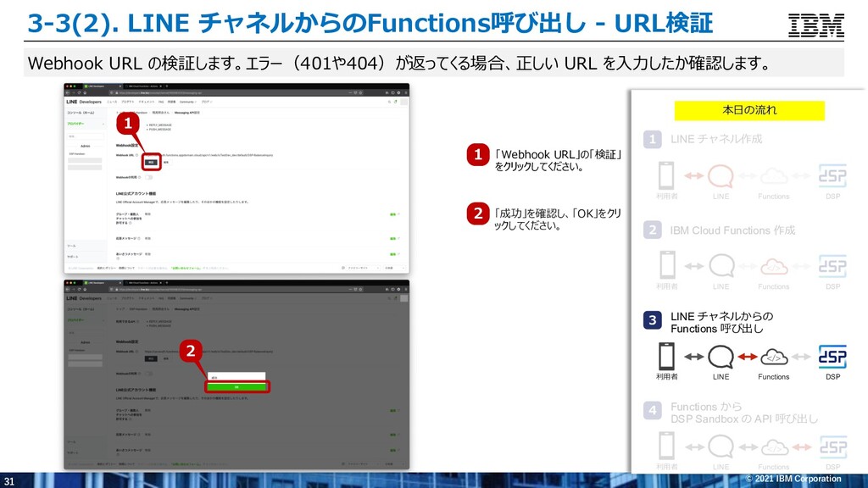Click the green OK button in lower dialog
The width and height of the screenshot is (868, 488).
(237, 387)
